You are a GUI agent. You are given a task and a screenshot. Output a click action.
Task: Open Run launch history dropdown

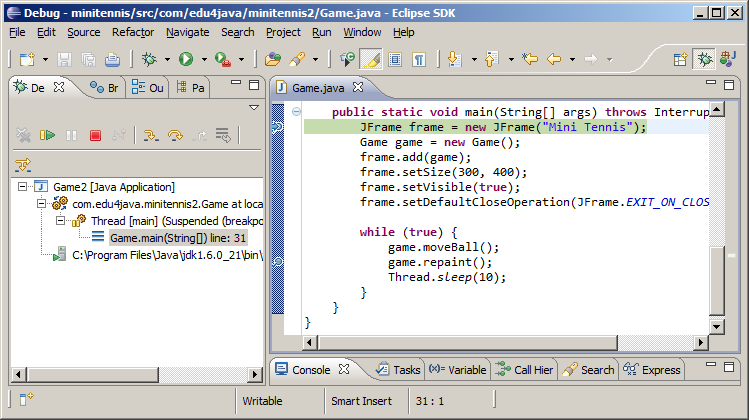tap(204, 60)
